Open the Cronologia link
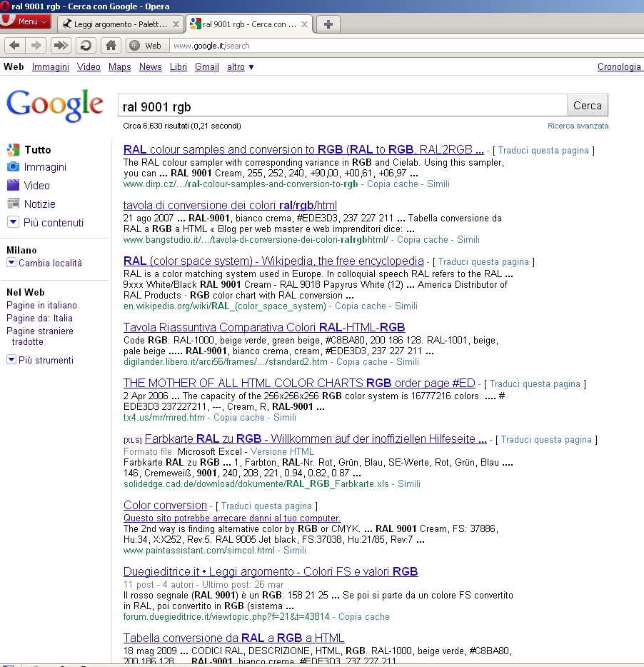The image size is (644, 667). 619,67
